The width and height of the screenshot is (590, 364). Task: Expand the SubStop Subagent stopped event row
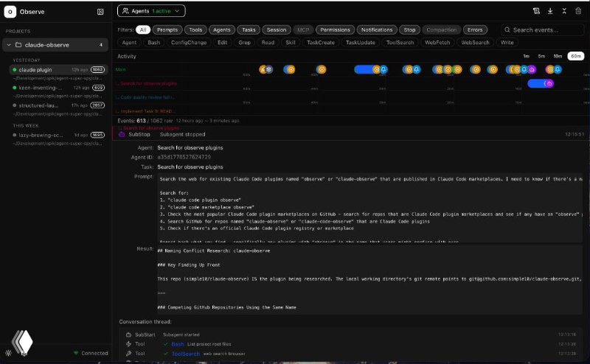pyautogui.click(x=351, y=134)
